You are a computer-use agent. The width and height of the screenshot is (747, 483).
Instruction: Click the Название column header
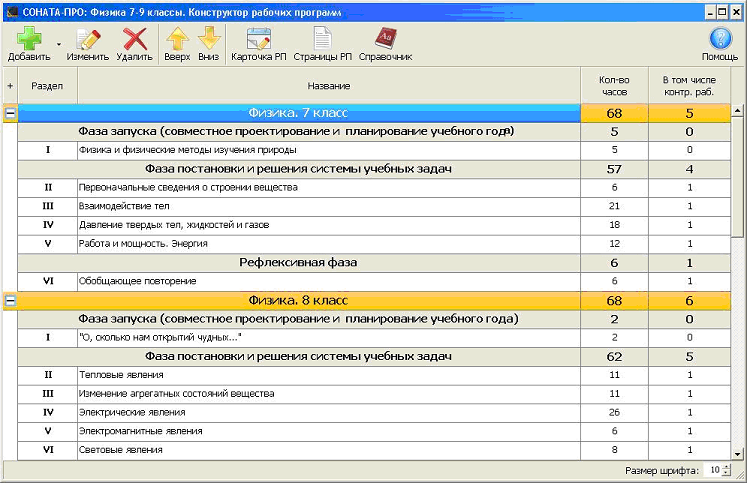(x=328, y=86)
